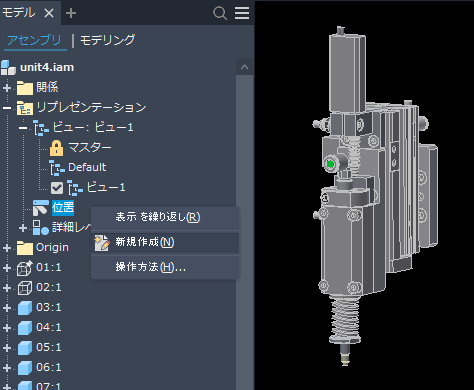This screenshot has height=390, width=474.
Task: Open the hamburger menu of the browser panel
Action: tap(242, 13)
